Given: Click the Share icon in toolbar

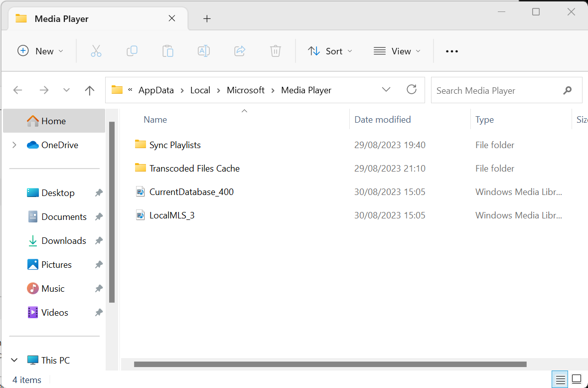Looking at the screenshot, I should (x=240, y=51).
